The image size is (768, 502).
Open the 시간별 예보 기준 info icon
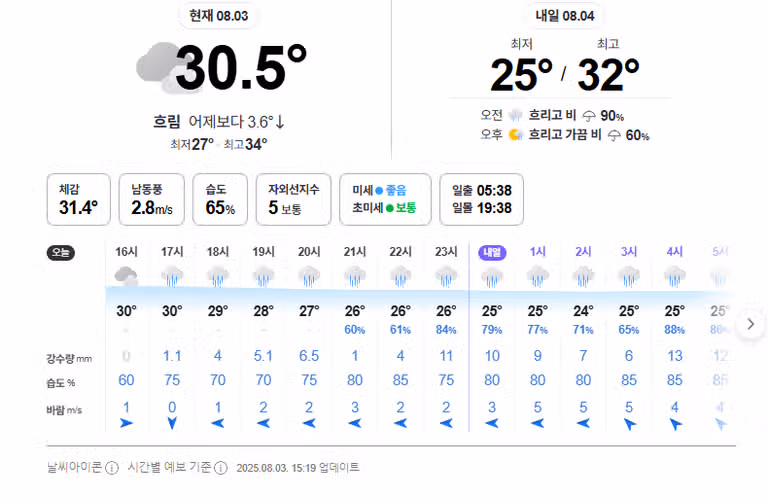pyautogui.click(x=221, y=468)
